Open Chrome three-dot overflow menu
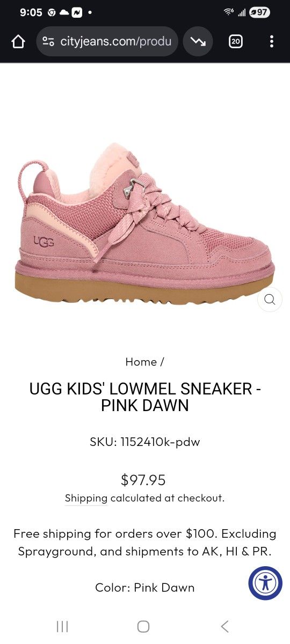 (x=272, y=41)
